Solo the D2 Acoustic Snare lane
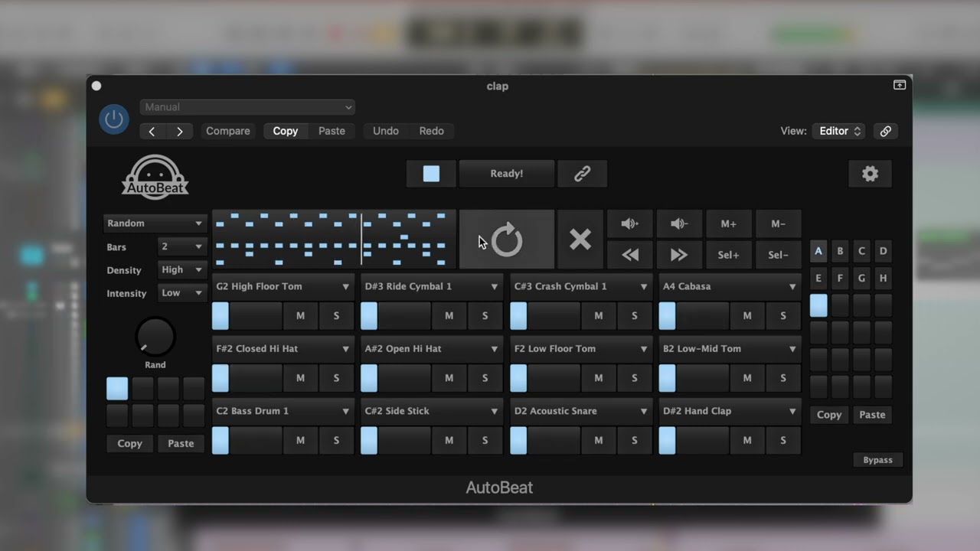This screenshot has width=980, height=551. (634, 440)
